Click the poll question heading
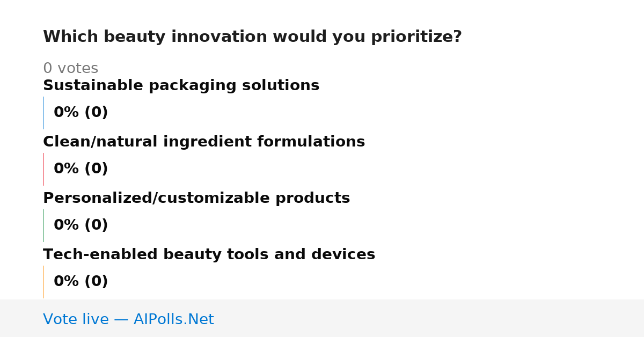Image resolution: width=644 pixels, height=337 pixels. click(x=252, y=37)
